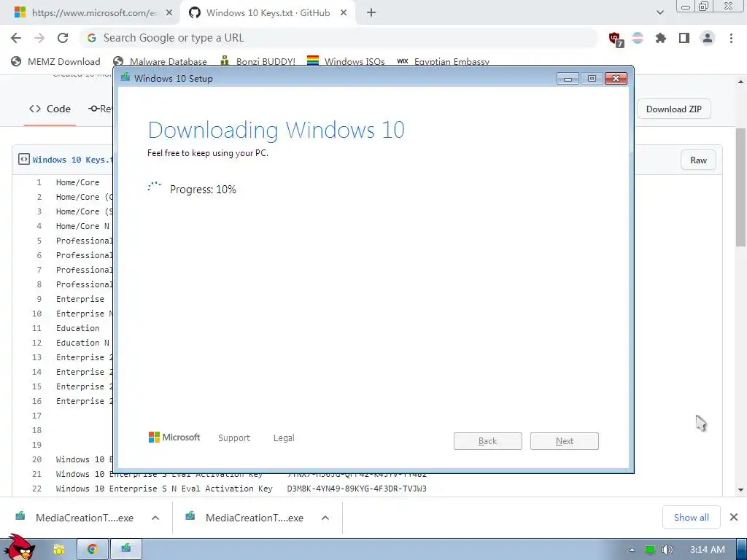Close the microsoft.com tab
The height and width of the screenshot is (560, 747).
(169, 13)
